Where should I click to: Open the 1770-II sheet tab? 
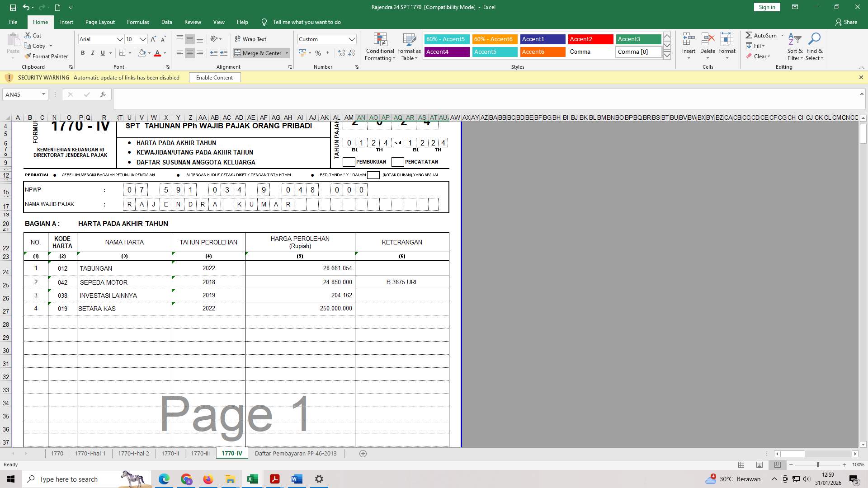(170, 453)
